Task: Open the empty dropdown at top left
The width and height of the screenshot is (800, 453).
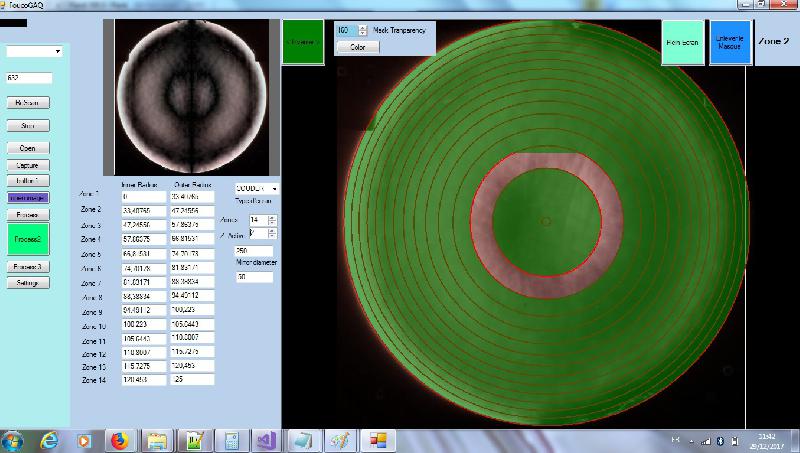Action: click(x=34, y=52)
